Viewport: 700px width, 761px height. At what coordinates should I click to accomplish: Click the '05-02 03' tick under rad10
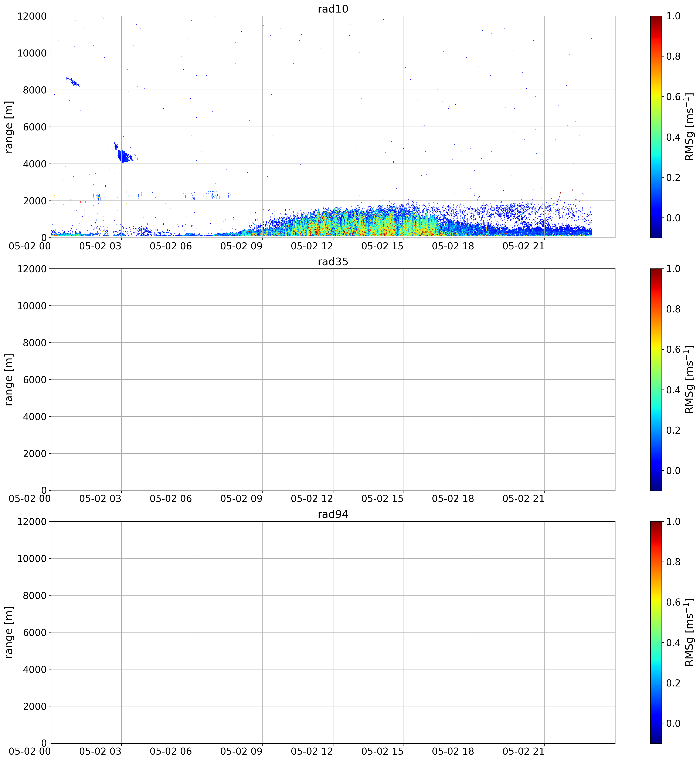point(100,246)
